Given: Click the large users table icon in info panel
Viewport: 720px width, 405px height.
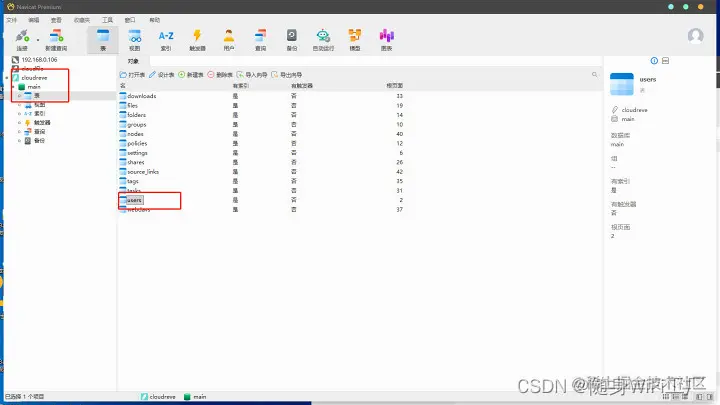Looking at the screenshot, I should point(622,84).
